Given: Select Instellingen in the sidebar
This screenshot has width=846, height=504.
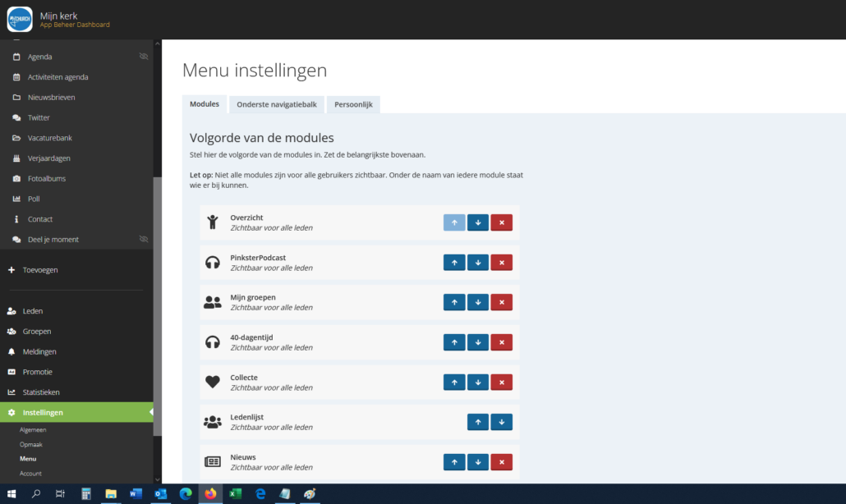Looking at the screenshot, I should pos(76,412).
